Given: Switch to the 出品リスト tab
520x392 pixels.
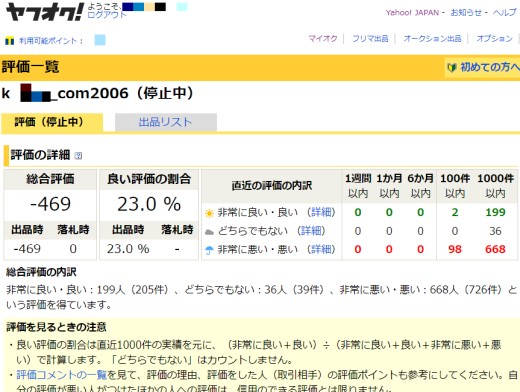Looking at the screenshot, I should point(166,123).
